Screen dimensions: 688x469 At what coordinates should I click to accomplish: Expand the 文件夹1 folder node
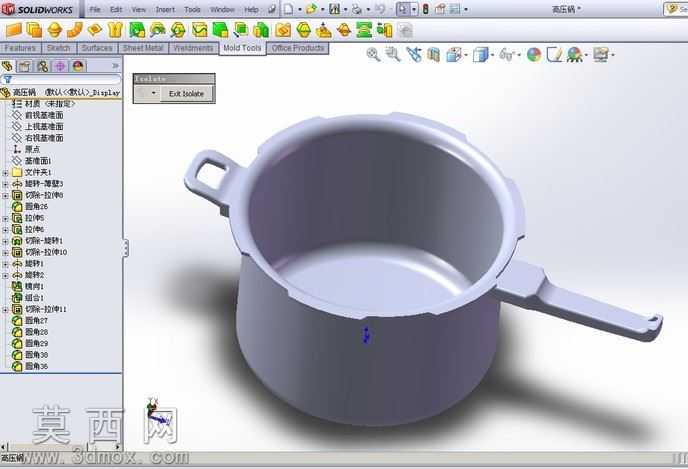tap(5, 173)
